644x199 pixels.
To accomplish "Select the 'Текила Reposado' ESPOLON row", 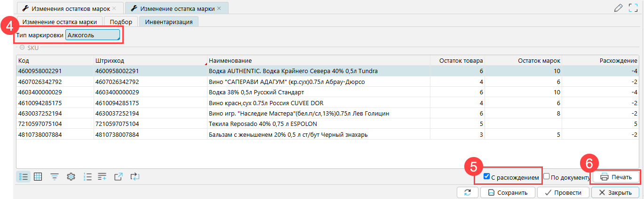I will [262, 124].
